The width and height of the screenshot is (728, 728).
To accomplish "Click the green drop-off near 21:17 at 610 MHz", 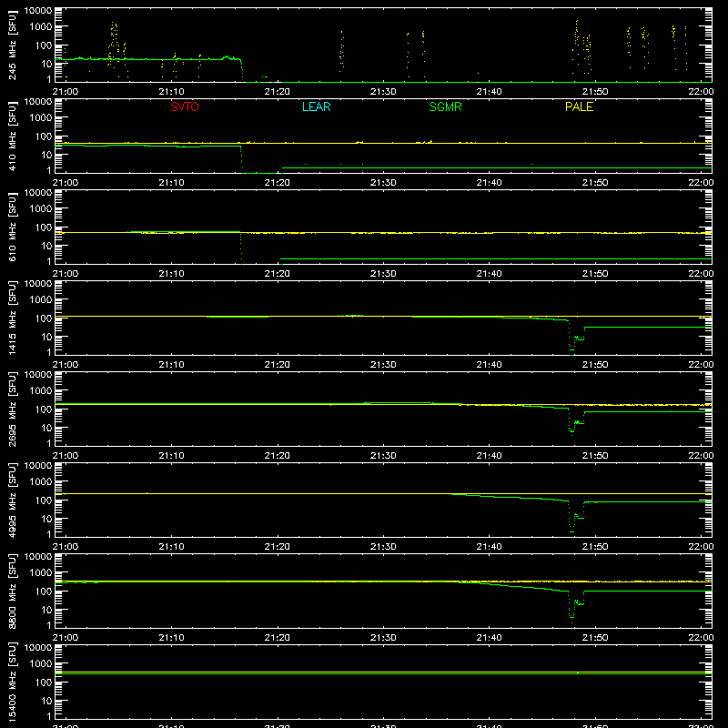I will 240,248.
